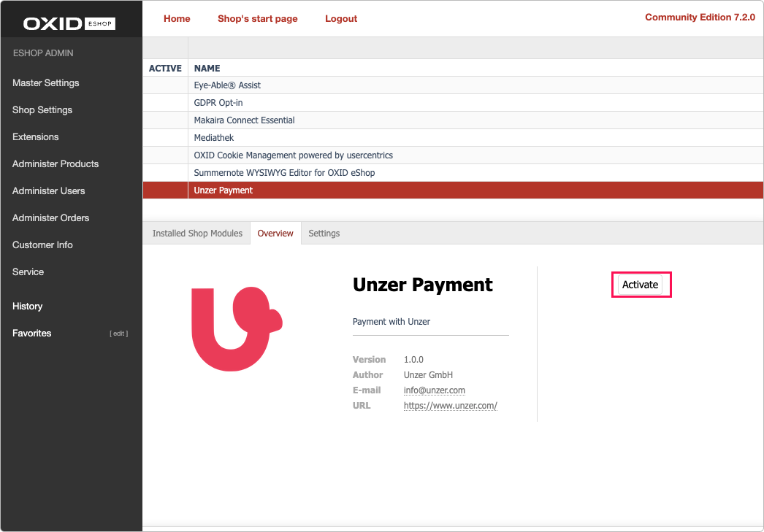Viewport: 764px width, 532px height.
Task: Open Administer Users menu
Action: (x=48, y=191)
